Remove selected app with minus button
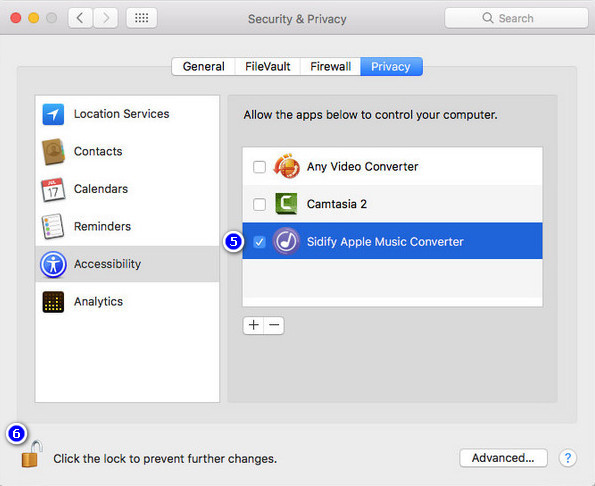595x486 pixels. [x=274, y=325]
